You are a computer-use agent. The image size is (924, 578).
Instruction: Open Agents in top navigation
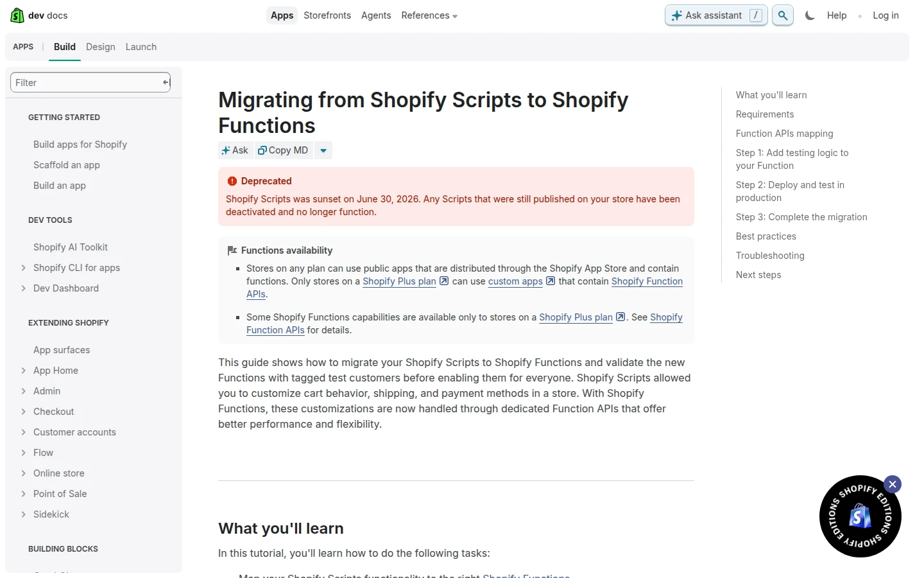tap(376, 15)
